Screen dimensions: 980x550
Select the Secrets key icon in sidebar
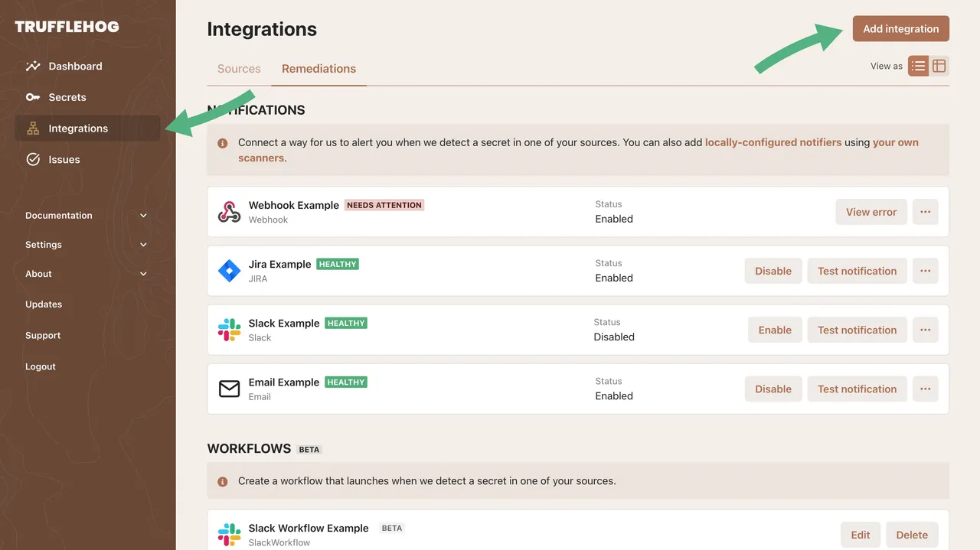tap(34, 96)
